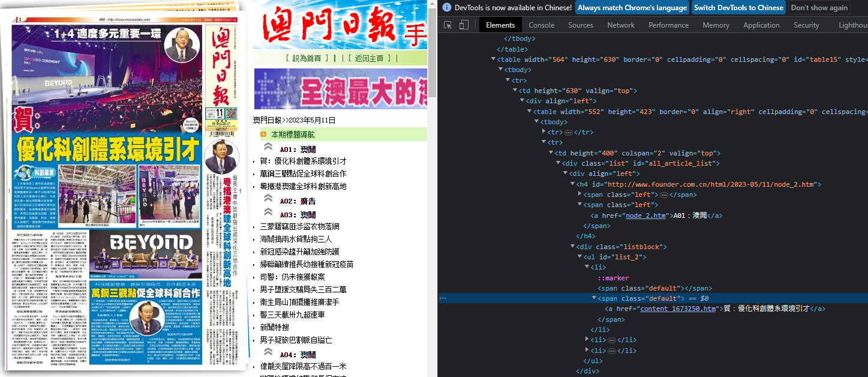Open the Memory tab

716,25
